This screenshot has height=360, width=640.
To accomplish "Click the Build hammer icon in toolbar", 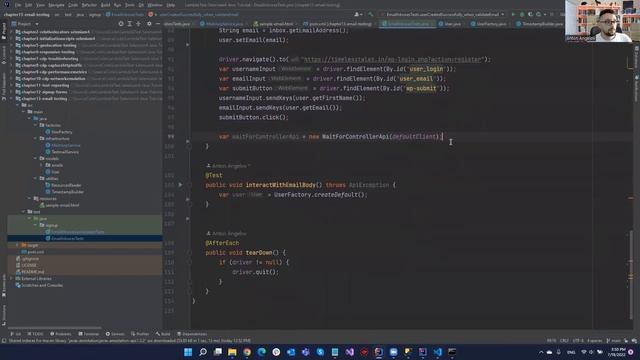I will [x=371, y=14].
